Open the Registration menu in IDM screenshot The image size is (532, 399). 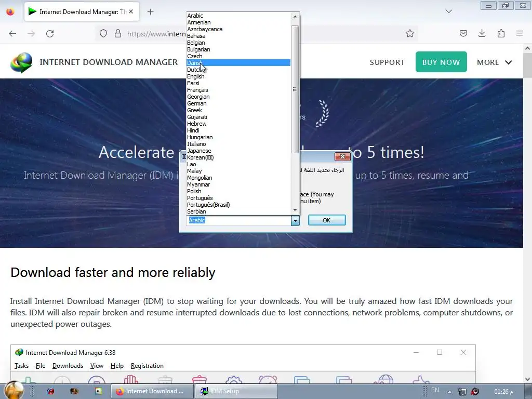tap(147, 366)
